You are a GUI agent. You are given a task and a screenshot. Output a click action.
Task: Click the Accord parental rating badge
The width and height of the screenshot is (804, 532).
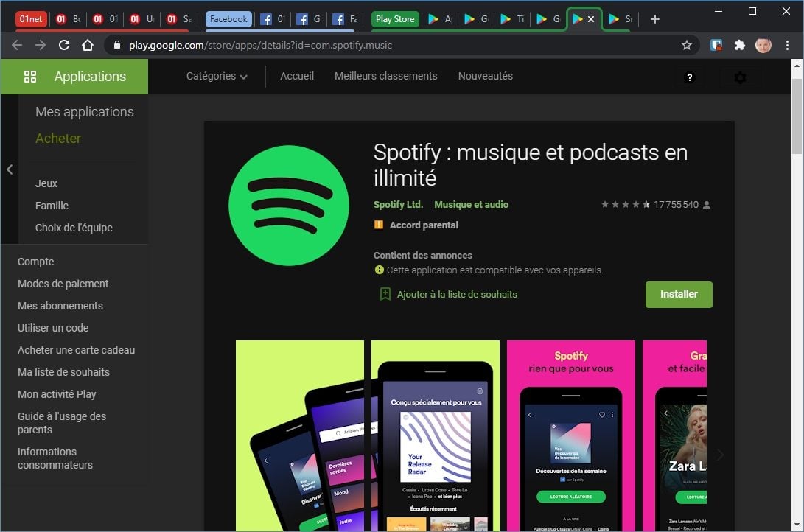(378, 225)
